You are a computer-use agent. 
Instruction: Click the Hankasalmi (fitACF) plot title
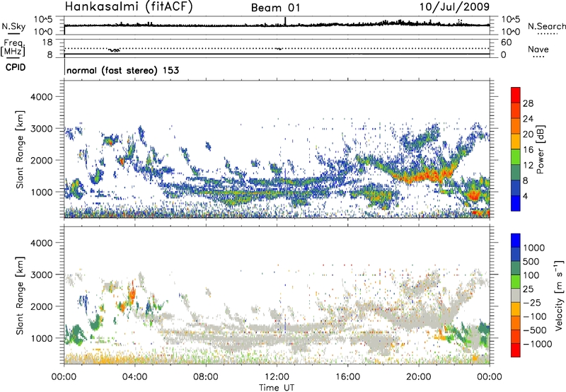pyautogui.click(x=129, y=7)
